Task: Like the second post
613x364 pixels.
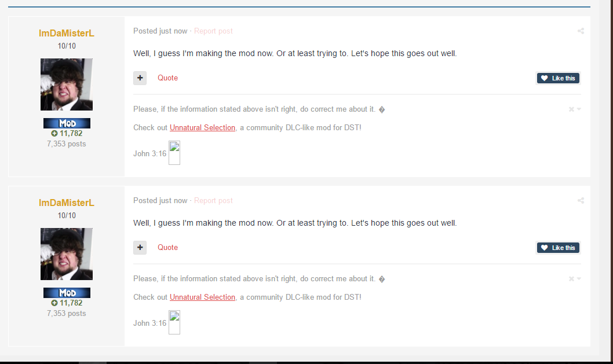Action: pos(558,248)
